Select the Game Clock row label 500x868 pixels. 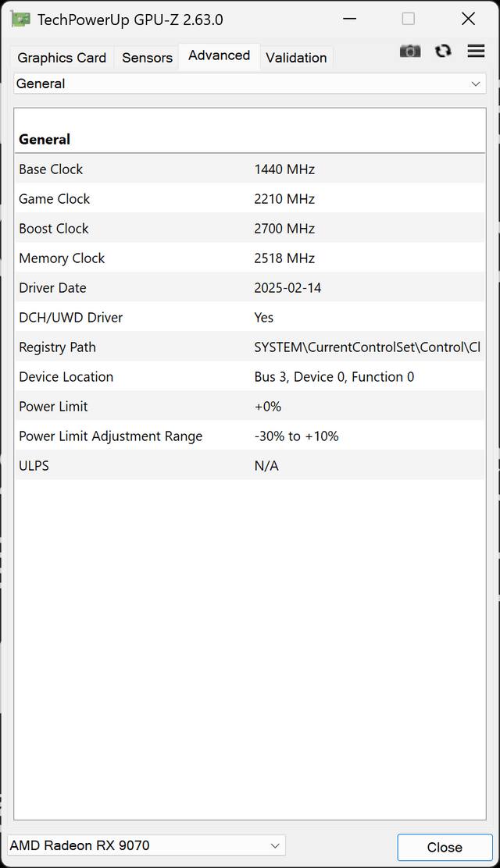[x=55, y=199]
